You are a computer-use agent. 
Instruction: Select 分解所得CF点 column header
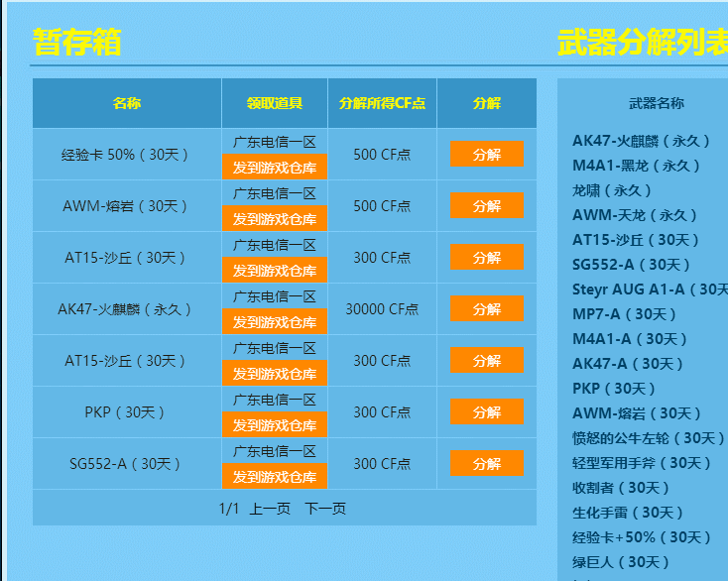(382, 103)
